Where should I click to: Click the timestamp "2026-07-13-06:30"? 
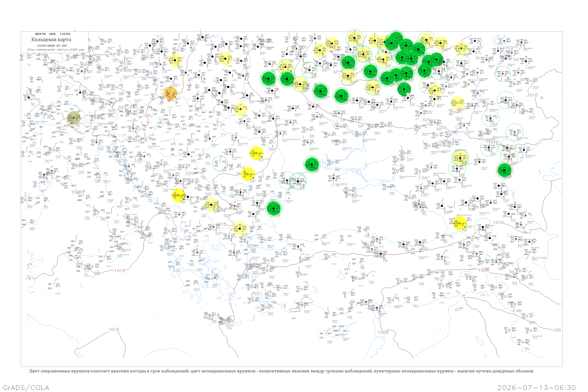pyautogui.click(x=536, y=387)
